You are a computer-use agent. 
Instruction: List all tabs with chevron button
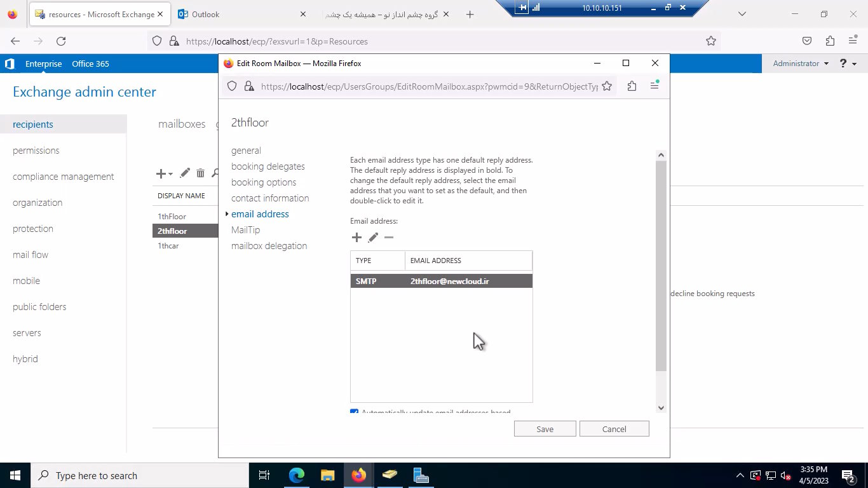pos(742,14)
